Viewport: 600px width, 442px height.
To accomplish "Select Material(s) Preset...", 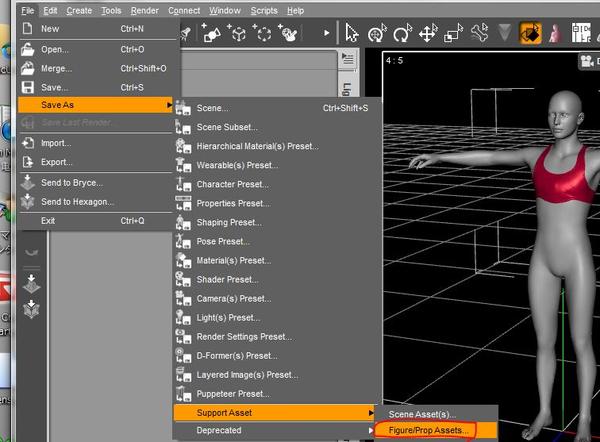I will [x=276, y=261].
